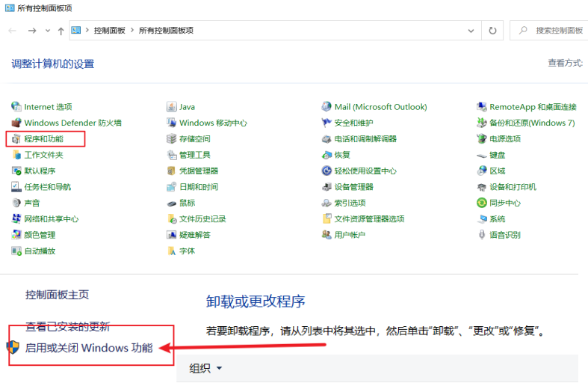Click the shield icon beside Windows 功能
Viewport: 588px width, 386px height.
(13, 347)
